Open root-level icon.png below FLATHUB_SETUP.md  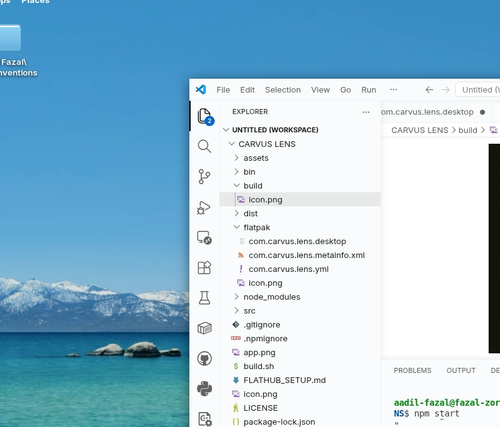[300, 394]
